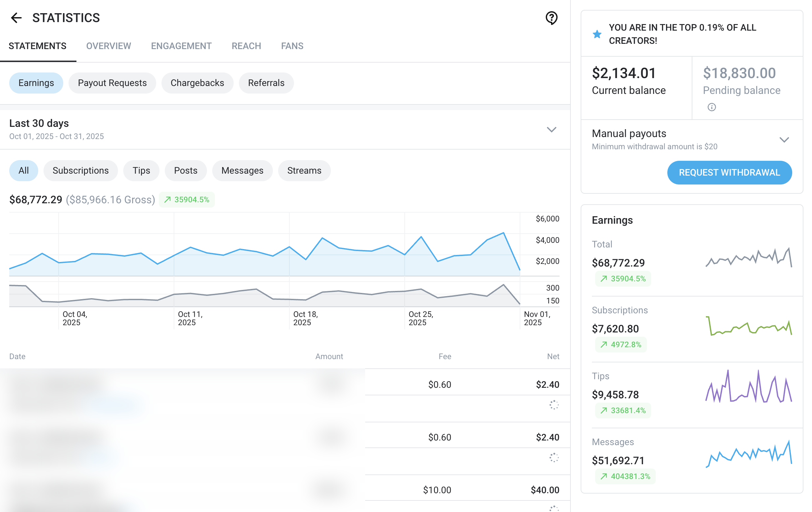This screenshot has height=512, width=812.
Task: Toggle the Subscriptions filter chip
Action: (81, 171)
